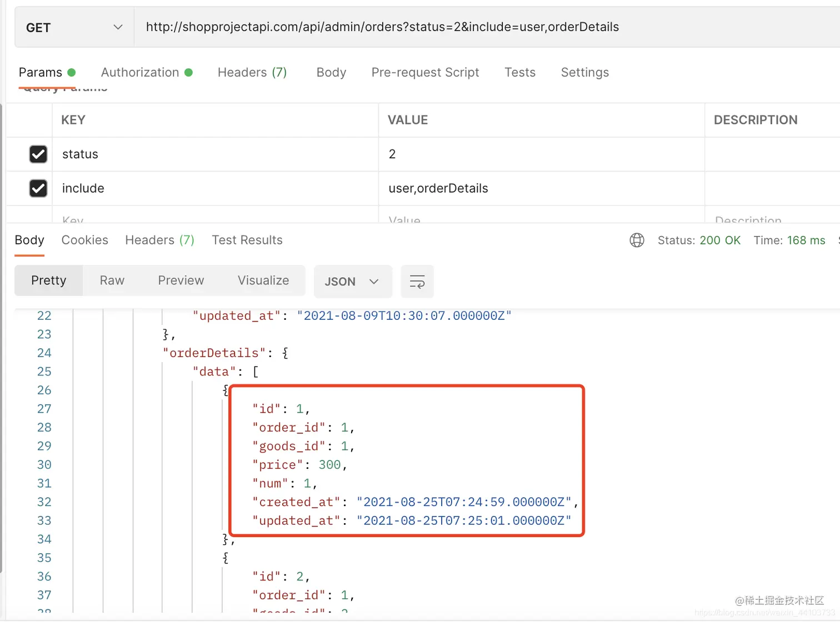840x622 pixels.
Task: Open the JSON format dropdown
Action: coord(353,282)
